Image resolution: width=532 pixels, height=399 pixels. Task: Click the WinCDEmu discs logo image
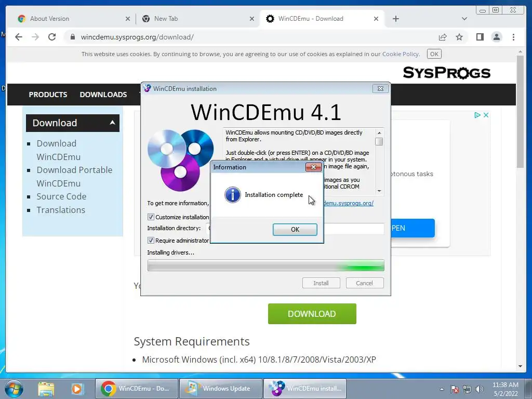pos(180,160)
